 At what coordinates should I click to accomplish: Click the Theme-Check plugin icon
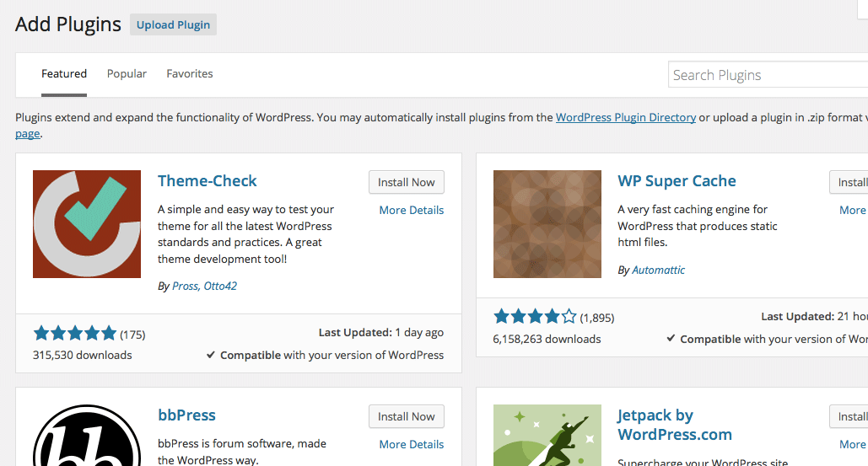click(87, 224)
